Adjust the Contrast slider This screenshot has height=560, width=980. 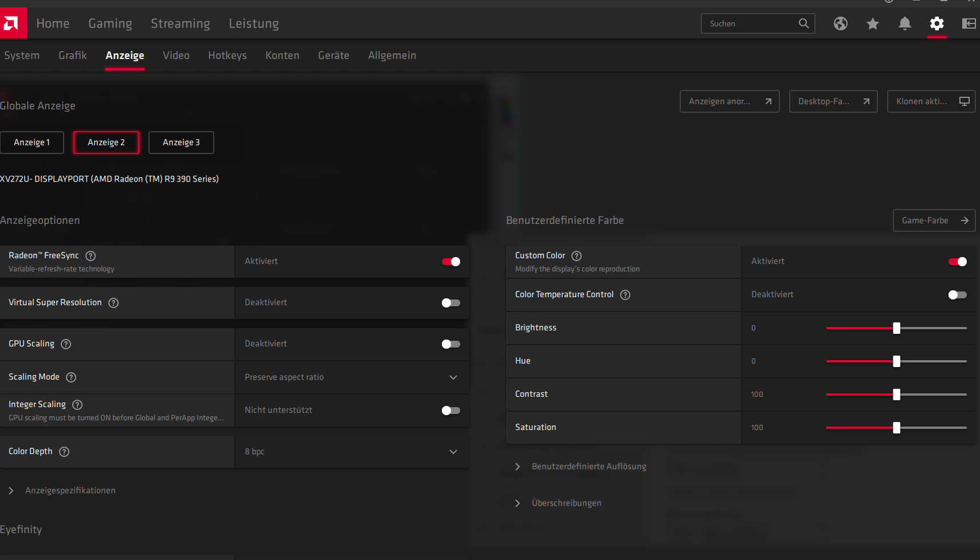pos(896,395)
